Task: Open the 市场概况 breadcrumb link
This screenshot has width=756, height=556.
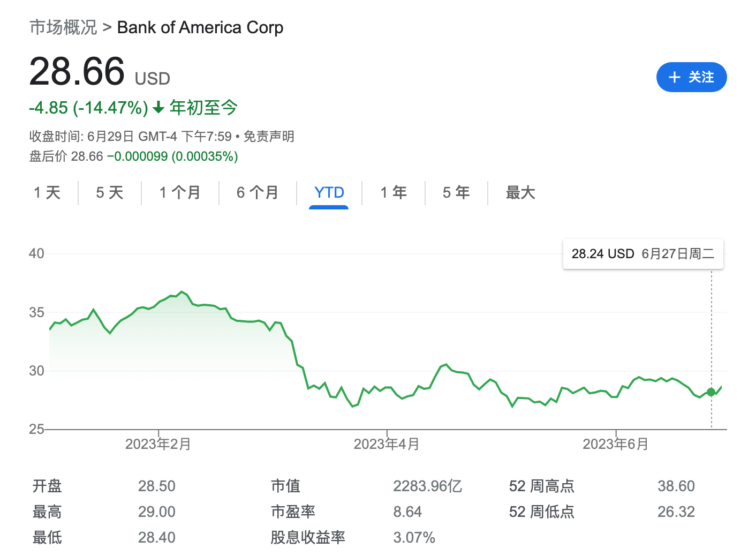Action: point(63,27)
